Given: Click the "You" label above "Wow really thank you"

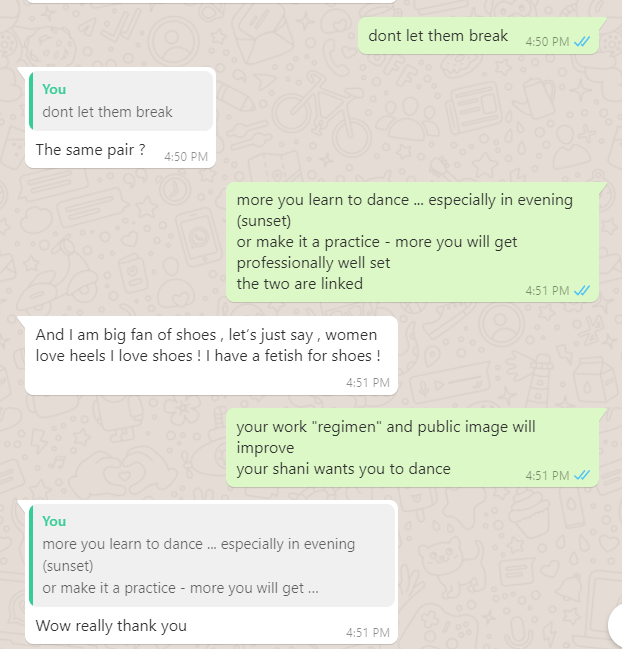Looking at the screenshot, I should 54,522.
